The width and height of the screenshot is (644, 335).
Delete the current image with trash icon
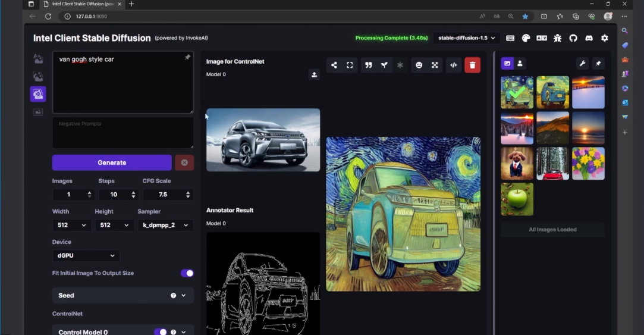pos(472,65)
